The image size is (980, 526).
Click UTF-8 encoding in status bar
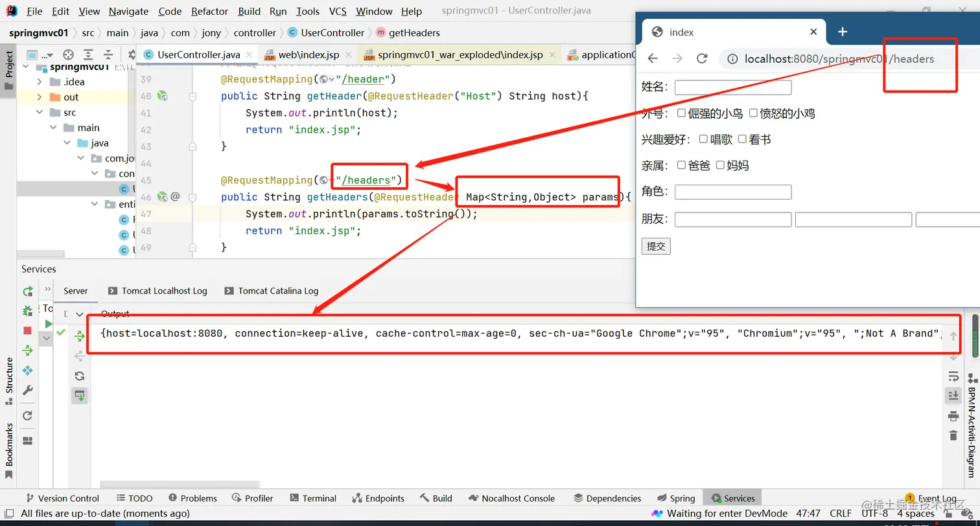click(x=875, y=513)
